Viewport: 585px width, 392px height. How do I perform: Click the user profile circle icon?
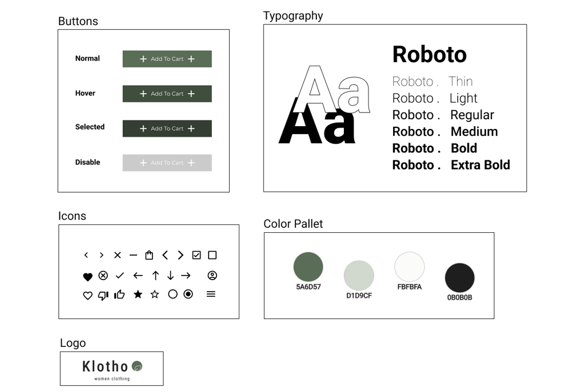point(213,276)
